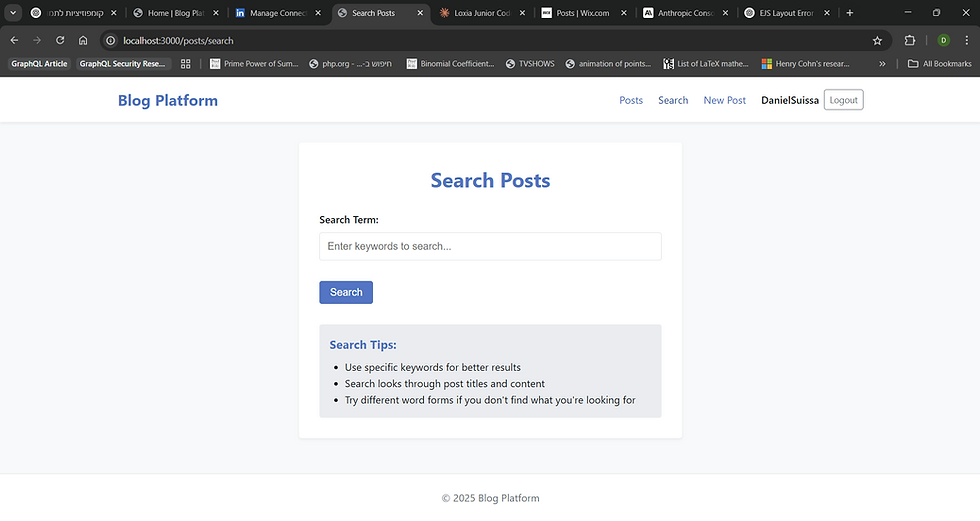
Task: Open the Posts navigation link
Action: [631, 100]
